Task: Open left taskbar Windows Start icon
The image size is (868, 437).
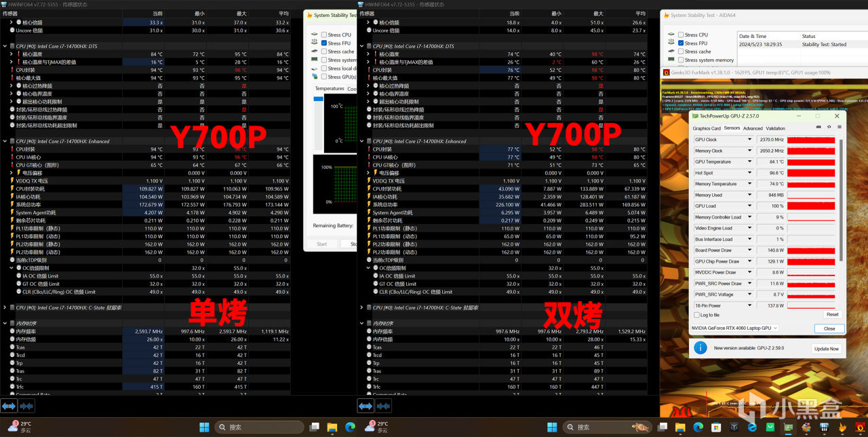Action: [x=203, y=427]
